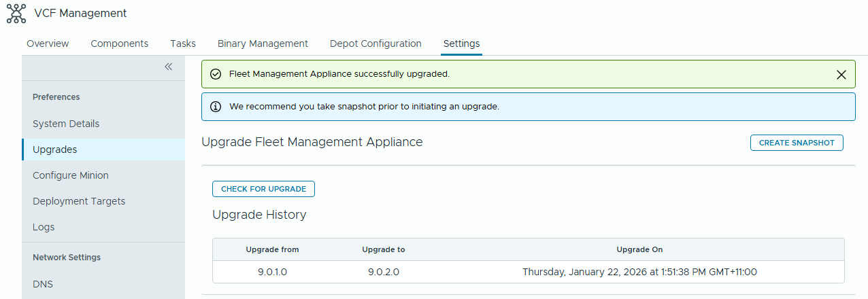Viewport: 868px width, 299px height.
Task: Click the upgrade history row for 9.0.2.0
Action: 528,272
